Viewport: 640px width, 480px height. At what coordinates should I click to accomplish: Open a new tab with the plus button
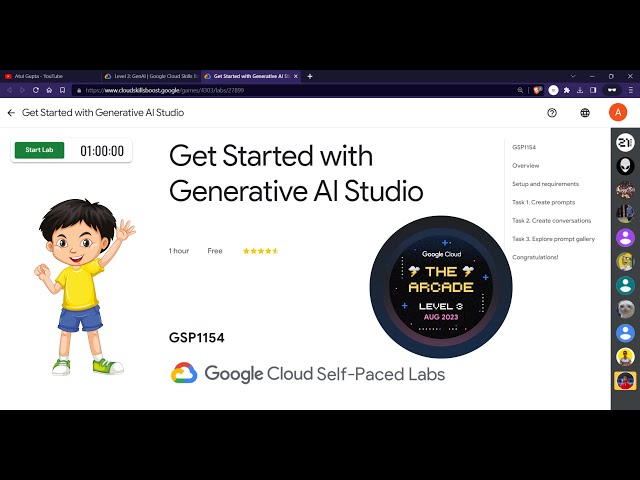click(310, 76)
